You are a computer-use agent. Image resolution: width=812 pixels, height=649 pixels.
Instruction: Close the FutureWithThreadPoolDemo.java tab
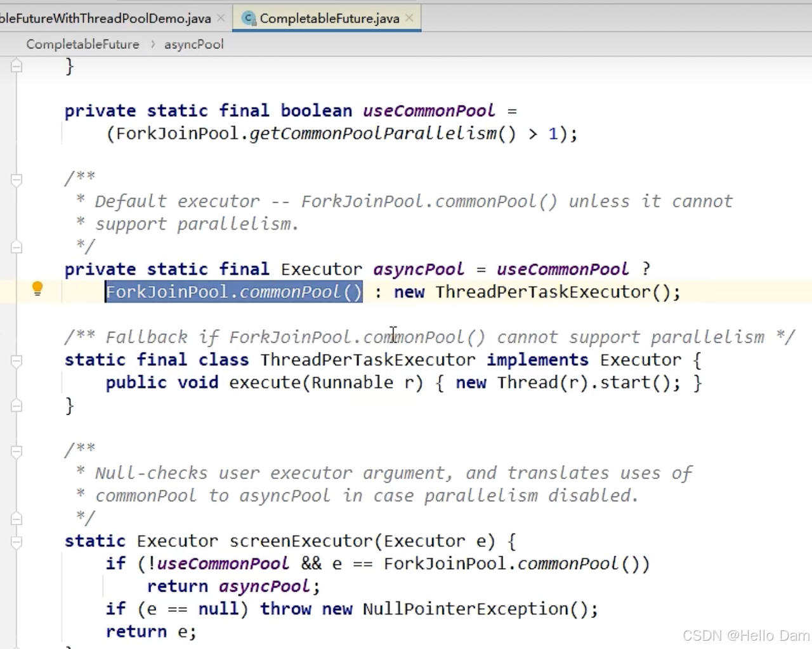coord(221,18)
